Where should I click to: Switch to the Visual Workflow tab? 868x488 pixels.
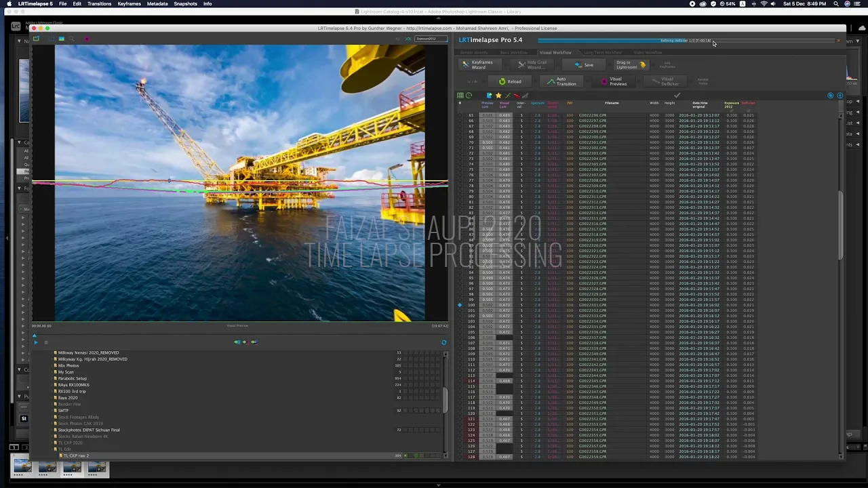click(x=555, y=52)
